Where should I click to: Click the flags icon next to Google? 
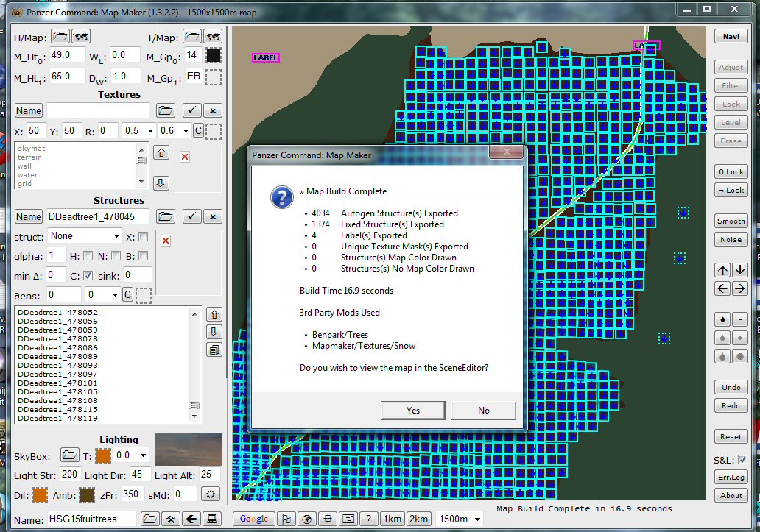(x=286, y=519)
